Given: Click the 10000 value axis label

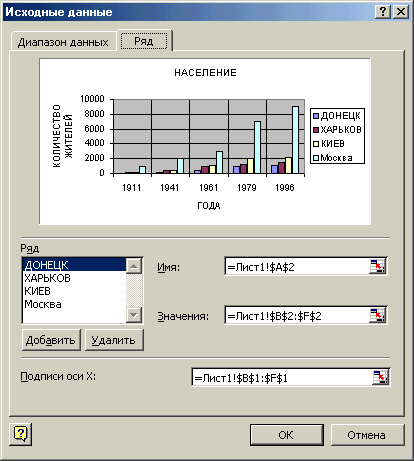Looking at the screenshot, I should click(x=92, y=99).
